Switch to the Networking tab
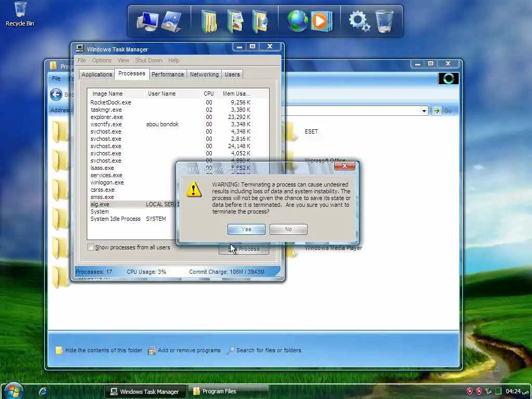This screenshot has width=532, height=399. coord(204,74)
